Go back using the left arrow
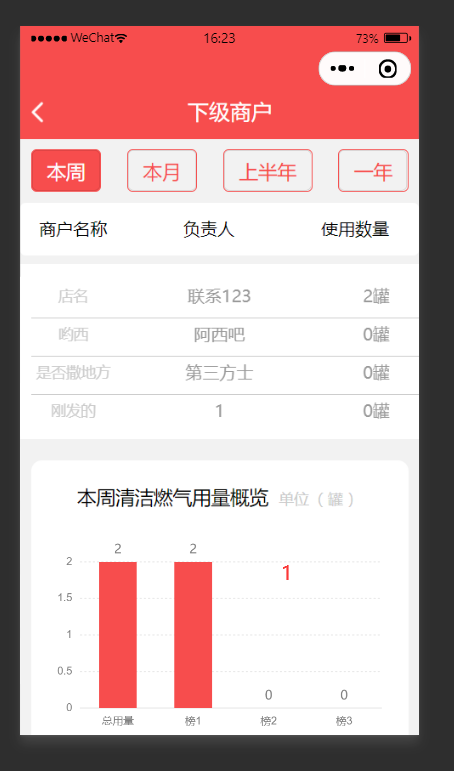The image size is (454, 771). tap(37, 113)
